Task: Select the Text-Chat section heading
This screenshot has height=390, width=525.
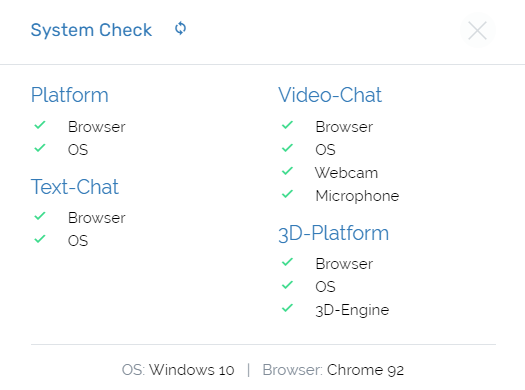Action: tap(75, 187)
